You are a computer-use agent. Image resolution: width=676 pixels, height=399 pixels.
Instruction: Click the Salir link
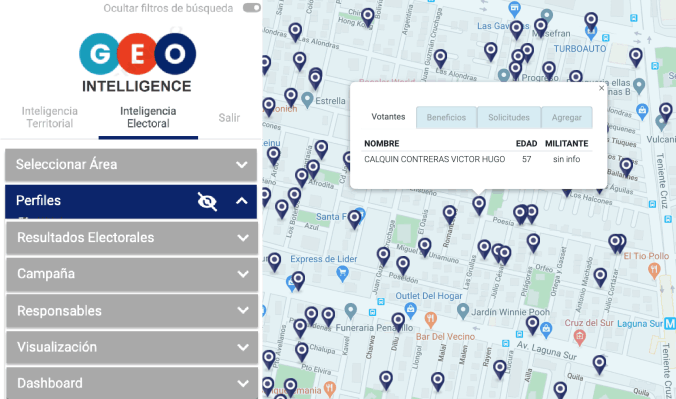[x=229, y=118]
